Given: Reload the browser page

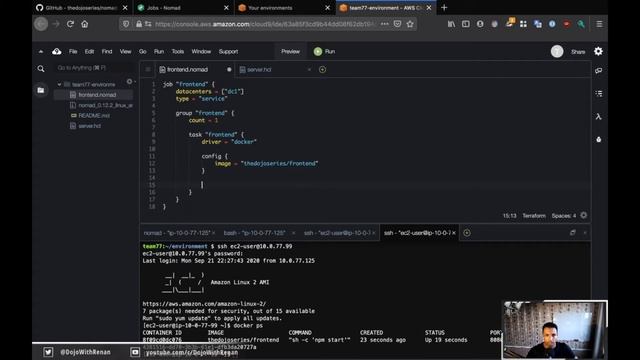Looking at the screenshot, I should (70, 24).
